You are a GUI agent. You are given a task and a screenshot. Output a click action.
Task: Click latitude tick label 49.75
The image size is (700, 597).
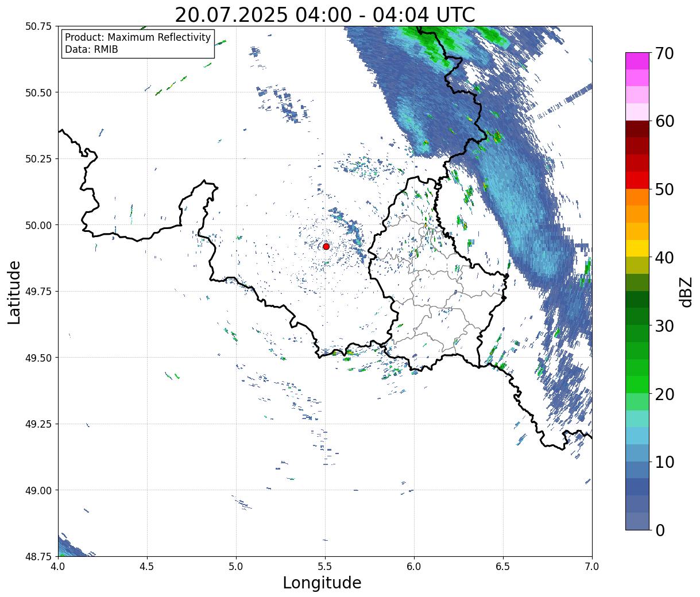coord(38,292)
